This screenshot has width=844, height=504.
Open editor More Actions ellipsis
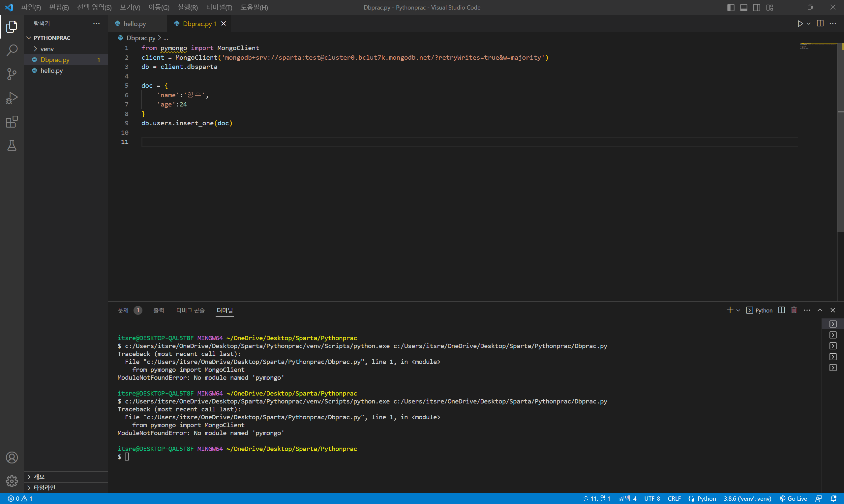click(x=833, y=23)
